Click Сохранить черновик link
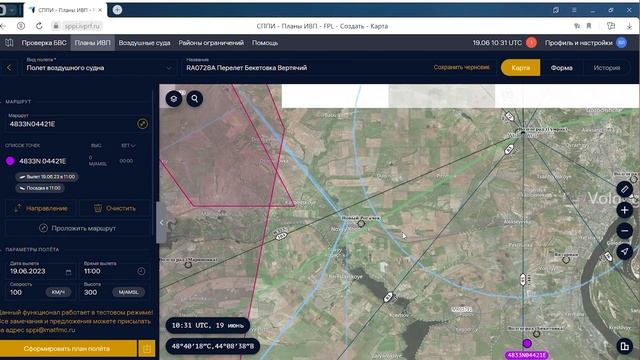 click(461, 67)
